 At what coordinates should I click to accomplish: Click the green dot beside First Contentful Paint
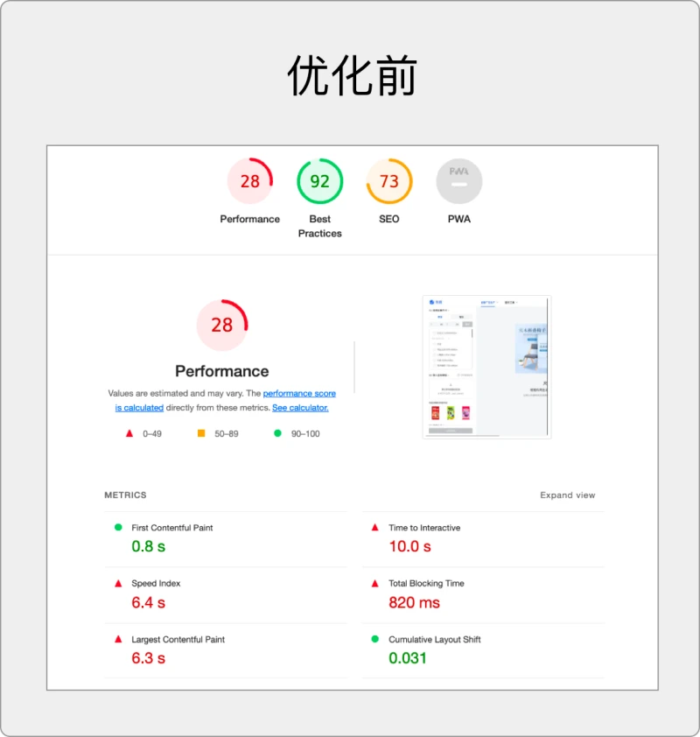click(x=118, y=528)
